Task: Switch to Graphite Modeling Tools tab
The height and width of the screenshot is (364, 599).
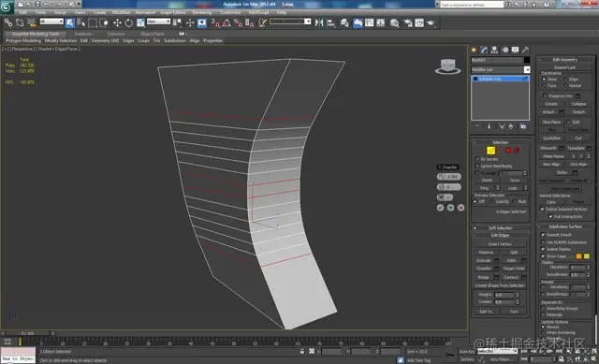Action: [36, 34]
